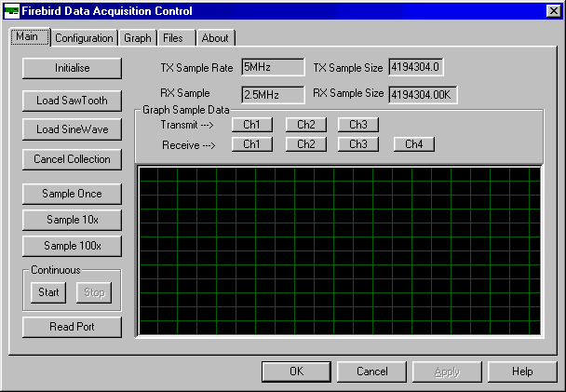566x392 pixels.
Task: Cancel the current collection
Action: pos(72,159)
